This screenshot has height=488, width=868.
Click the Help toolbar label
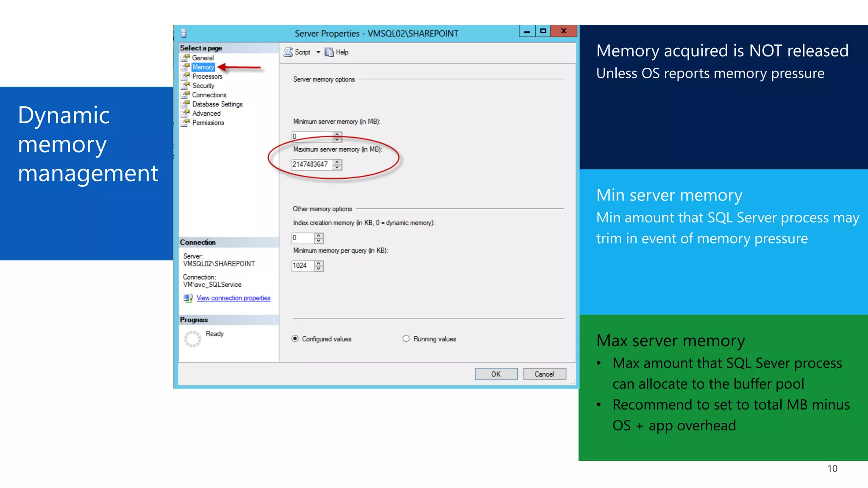click(342, 52)
